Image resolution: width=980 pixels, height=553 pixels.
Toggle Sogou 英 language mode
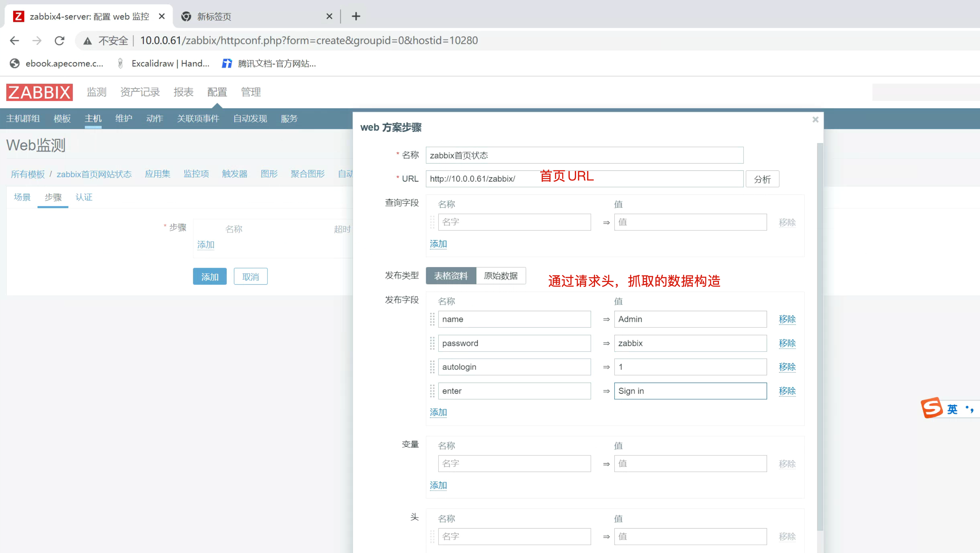[952, 409]
